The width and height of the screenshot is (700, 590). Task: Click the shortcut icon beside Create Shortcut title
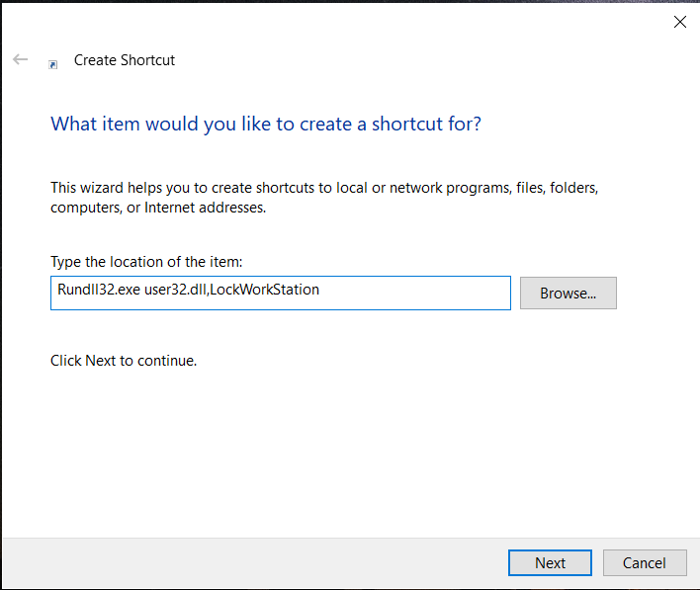pyautogui.click(x=53, y=63)
